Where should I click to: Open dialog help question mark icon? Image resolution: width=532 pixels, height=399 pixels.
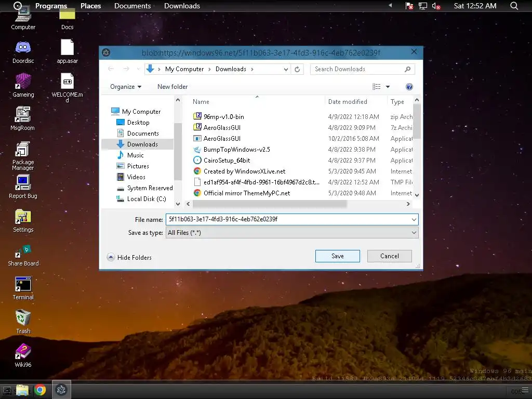[x=409, y=87]
